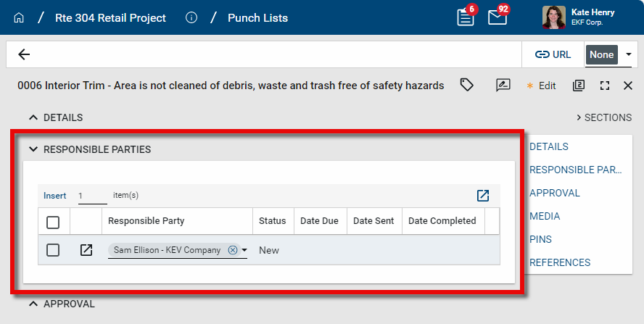The image size is (644, 324).
Task: Collapse the Responsible Parties section
Action: coord(33,149)
